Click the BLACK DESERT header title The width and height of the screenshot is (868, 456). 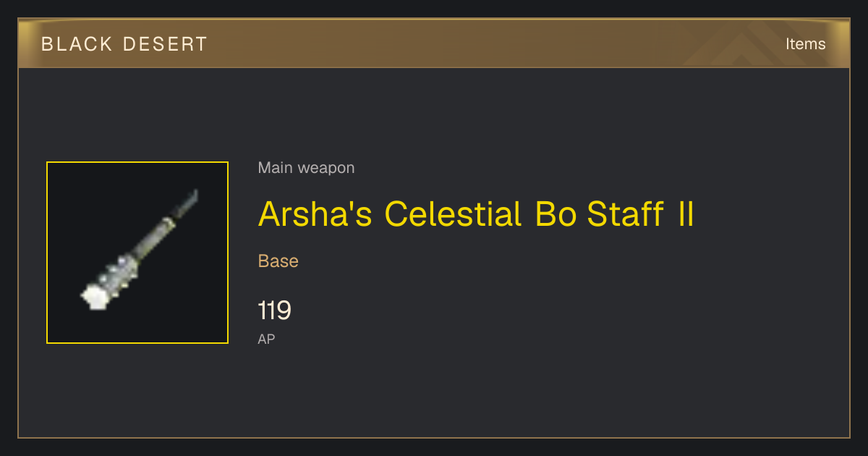point(124,44)
